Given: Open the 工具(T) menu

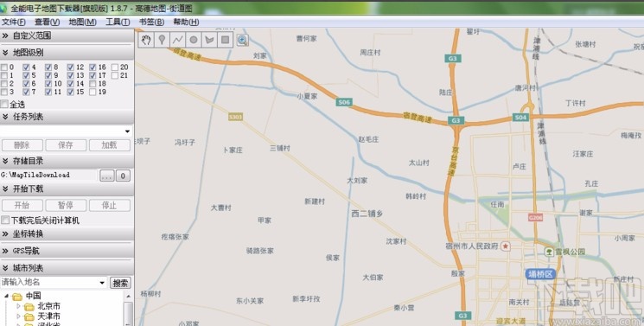Looking at the screenshot, I should [x=118, y=22].
